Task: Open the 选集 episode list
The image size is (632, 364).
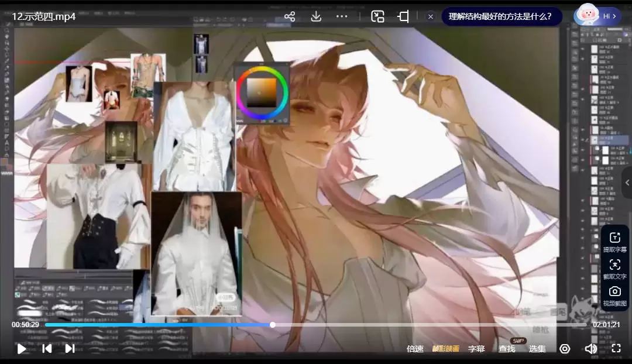Action: [537, 349]
